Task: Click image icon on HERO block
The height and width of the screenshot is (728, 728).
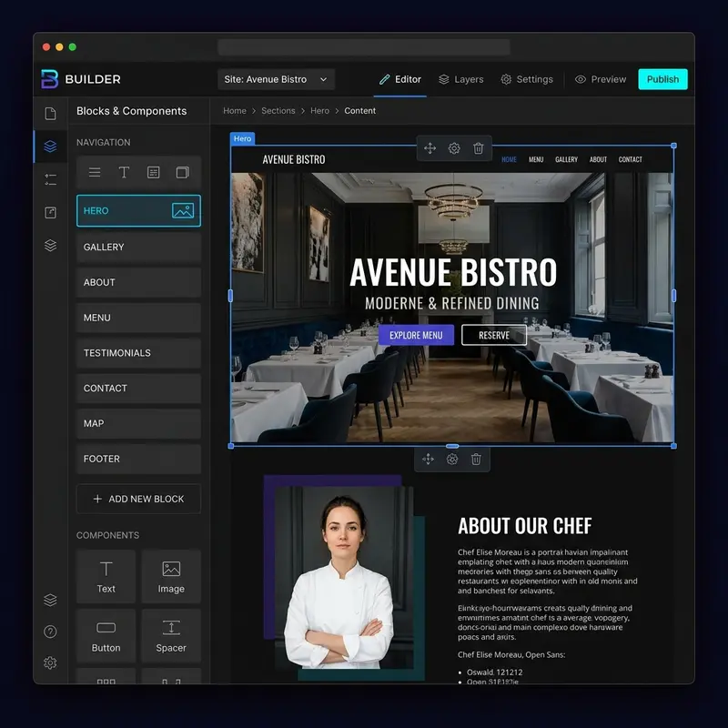Action: click(183, 211)
